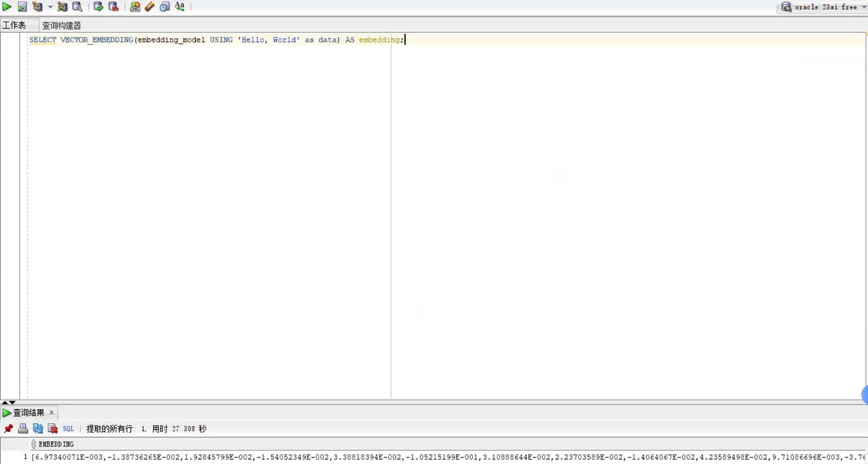Select result row number 1

pyautogui.click(x=25, y=457)
